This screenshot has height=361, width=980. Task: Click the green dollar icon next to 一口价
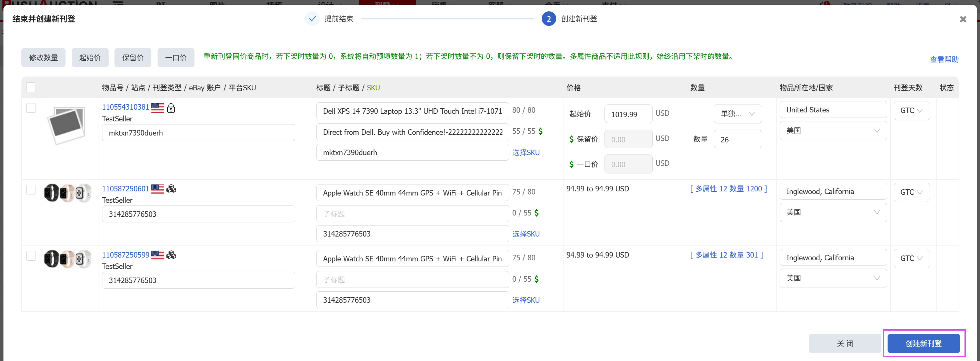point(571,164)
